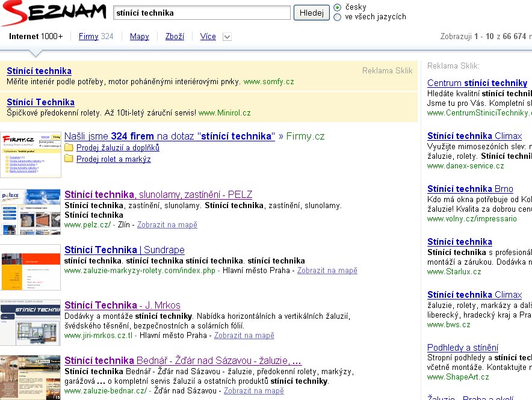Viewport: 532px width, 400px height.
Task: Open the Bednář Žďár nad Sázavou result
Action: [183, 360]
